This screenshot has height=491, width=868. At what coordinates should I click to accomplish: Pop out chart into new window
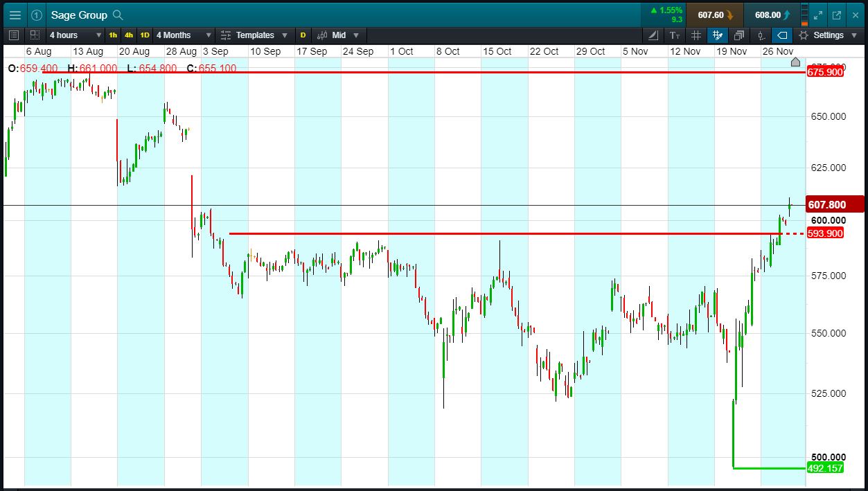(x=837, y=15)
